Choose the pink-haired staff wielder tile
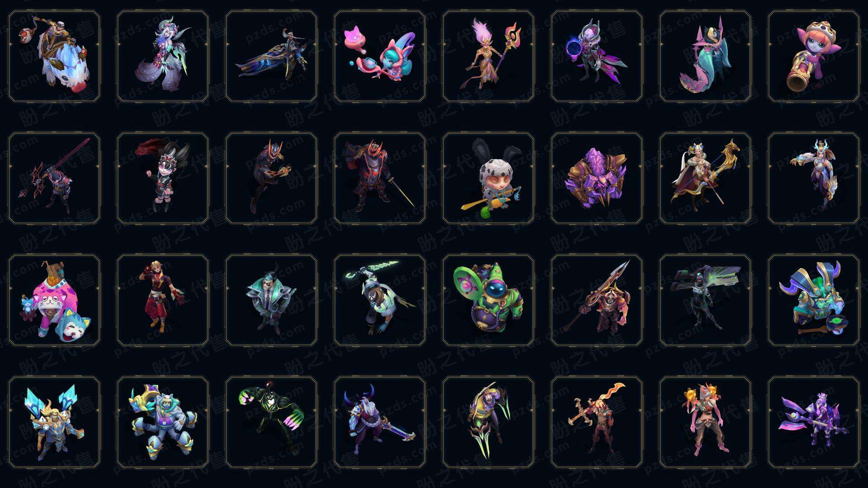Screen dimensions: 868x488 (488, 56)
